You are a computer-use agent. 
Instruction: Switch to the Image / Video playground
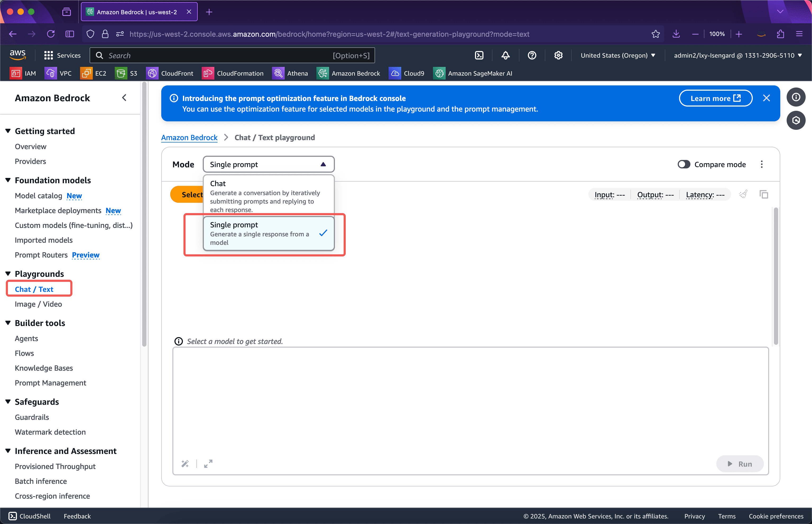pos(38,304)
